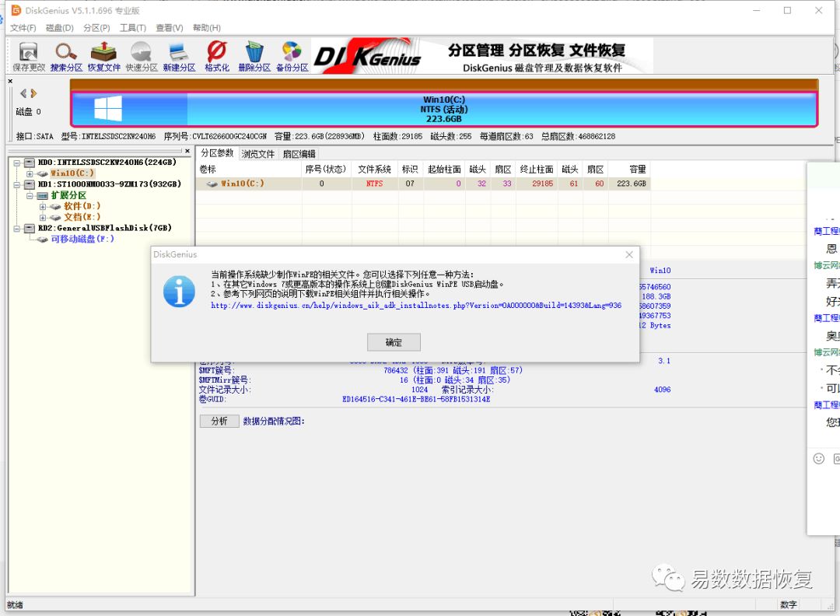Switch to Partition Parameters (分区参数) tab
840x616 pixels.
click(x=217, y=153)
